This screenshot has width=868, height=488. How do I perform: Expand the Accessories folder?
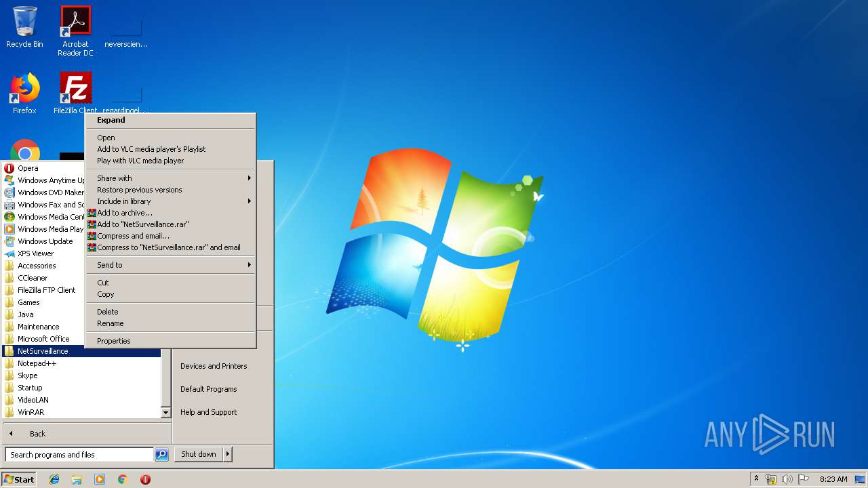(44, 266)
